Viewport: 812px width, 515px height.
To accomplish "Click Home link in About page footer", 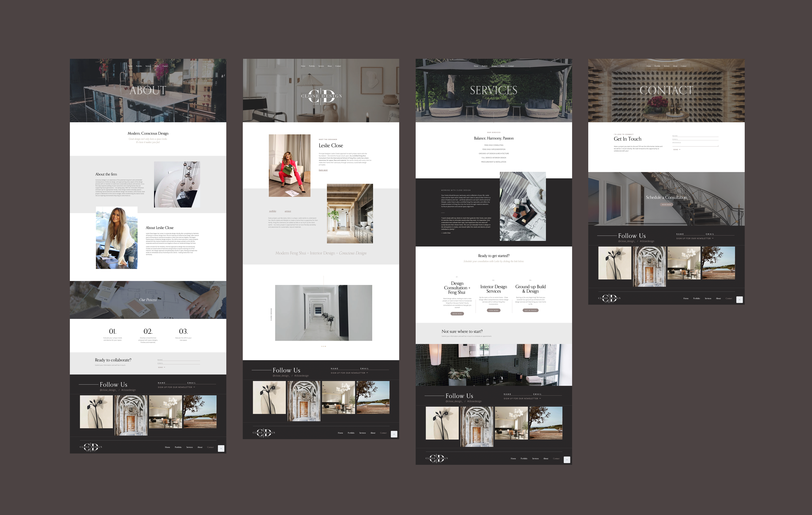I will (x=168, y=447).
